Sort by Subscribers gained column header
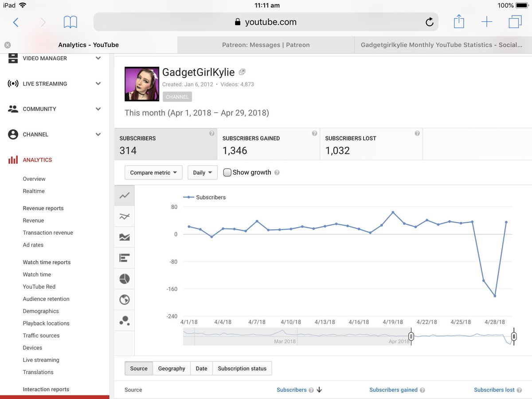This screenshot has height=399, width=532. point(393,390)
